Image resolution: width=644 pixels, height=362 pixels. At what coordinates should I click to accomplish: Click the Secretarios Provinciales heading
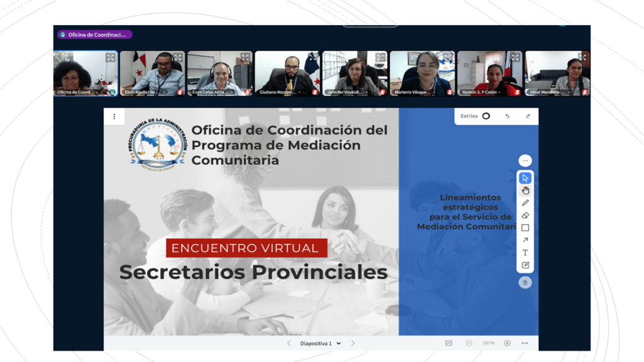[x=253, y=272]
